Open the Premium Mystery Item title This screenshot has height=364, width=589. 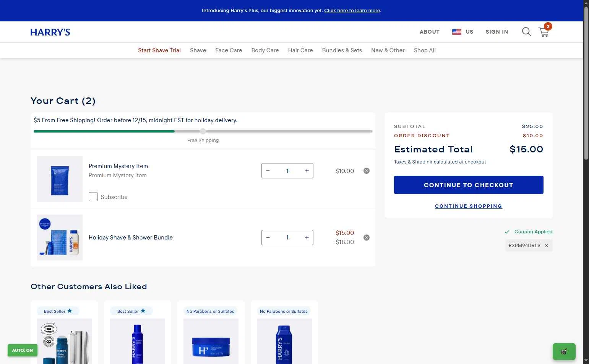(118, 166)
